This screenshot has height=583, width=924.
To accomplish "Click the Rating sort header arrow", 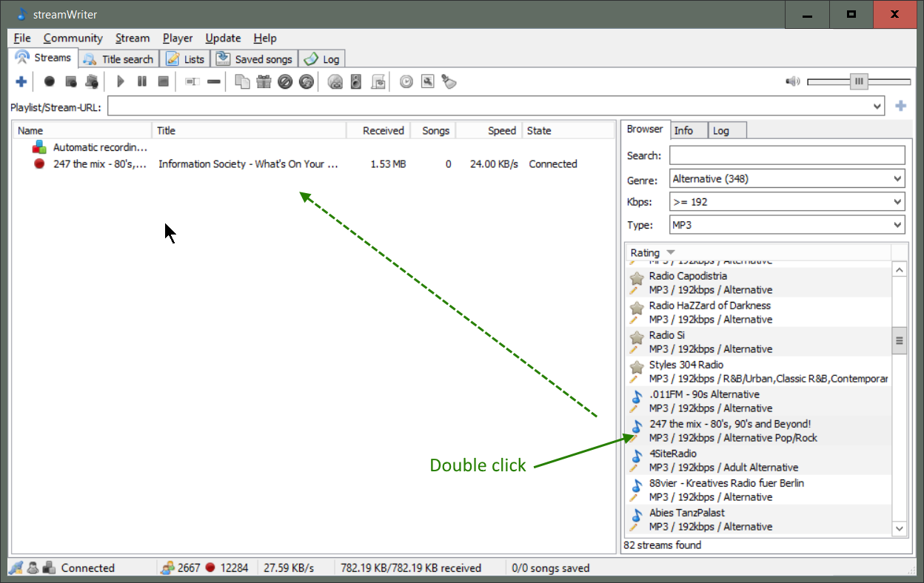I will tap(671, 253).
